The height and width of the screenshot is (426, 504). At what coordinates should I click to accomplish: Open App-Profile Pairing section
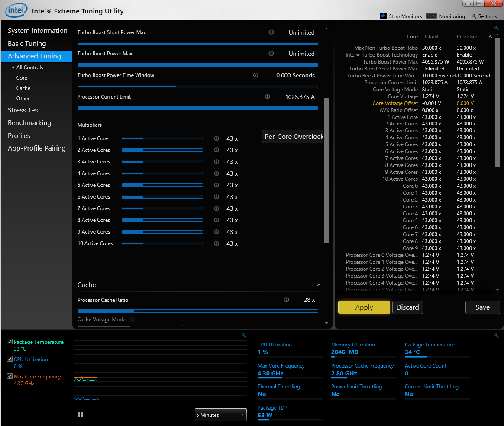coord(37,148)
